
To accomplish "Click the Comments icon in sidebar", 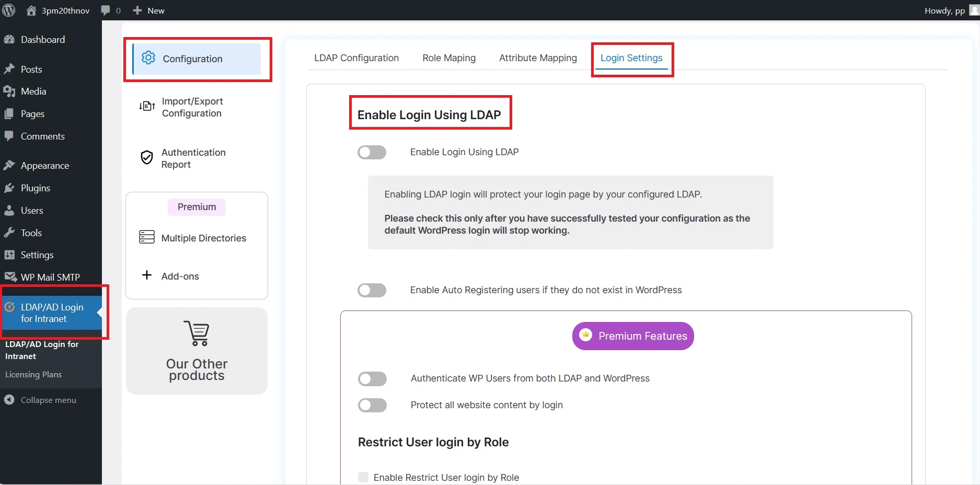I will 9,136.
